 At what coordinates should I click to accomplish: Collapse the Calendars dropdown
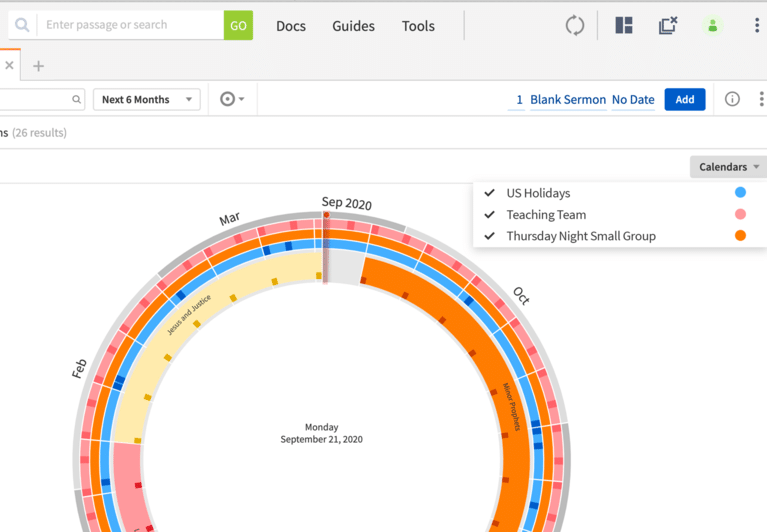pos(728,167)
